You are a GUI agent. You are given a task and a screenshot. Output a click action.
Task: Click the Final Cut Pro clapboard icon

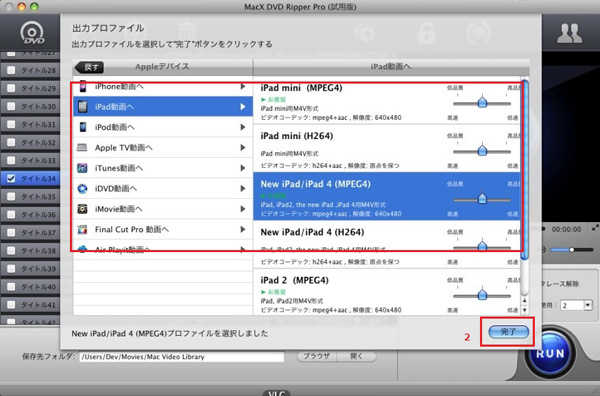(x=82, y=229)
